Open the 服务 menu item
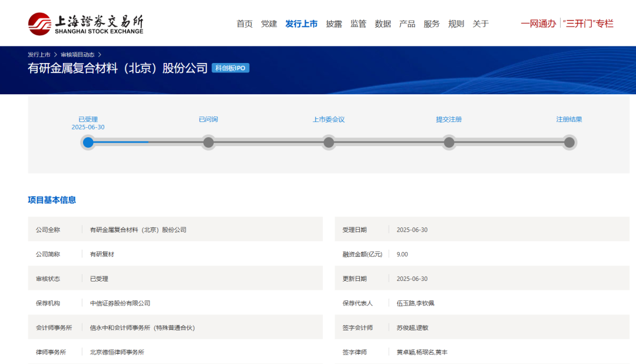Viewport: 636px width, 364px height. point(432,24)
